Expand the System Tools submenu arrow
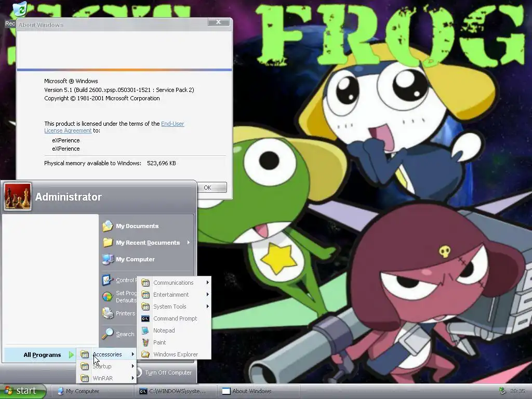Viewport: 532px width, 399px height. click(207, 306)
